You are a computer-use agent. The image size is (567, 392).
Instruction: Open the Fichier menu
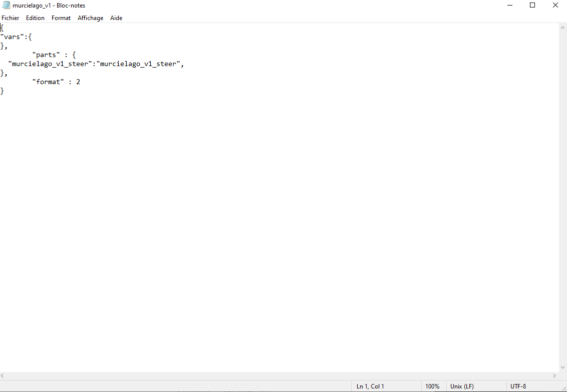point(11,18)
